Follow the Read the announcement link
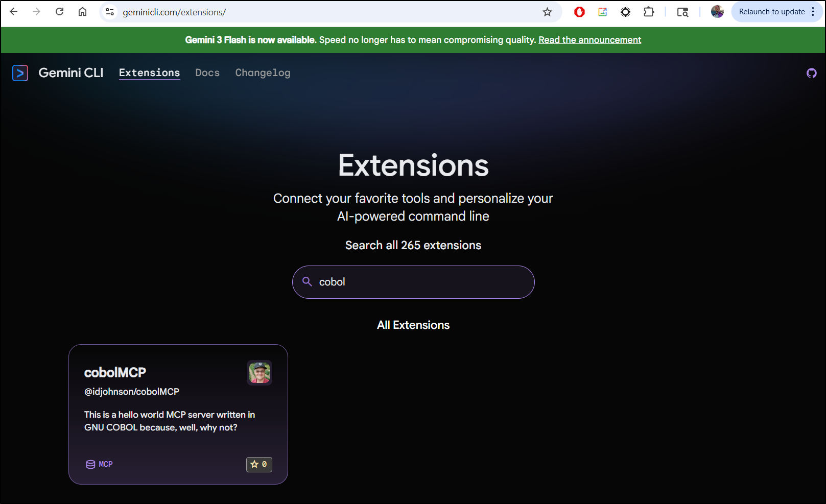 coord(589,40)
